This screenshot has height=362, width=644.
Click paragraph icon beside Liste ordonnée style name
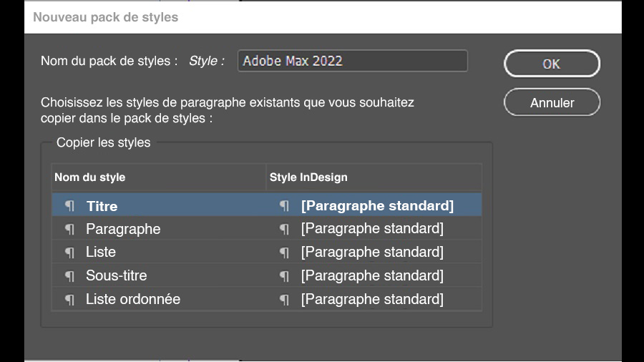point(69,299)
